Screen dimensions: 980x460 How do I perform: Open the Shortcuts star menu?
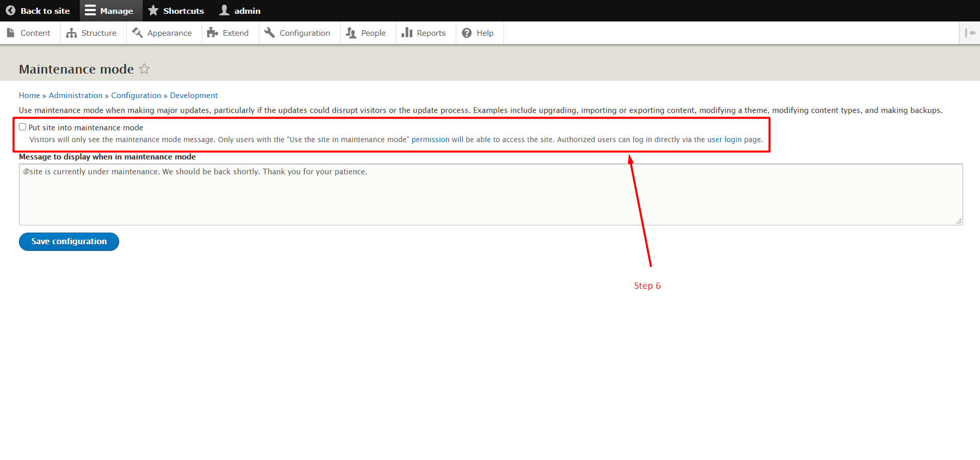point(176,11)
